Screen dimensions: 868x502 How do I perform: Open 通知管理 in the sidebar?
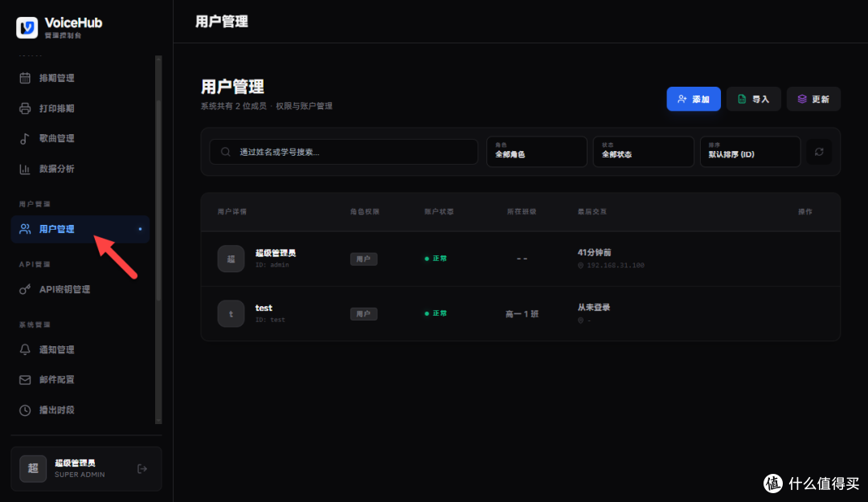coord(80,350)
